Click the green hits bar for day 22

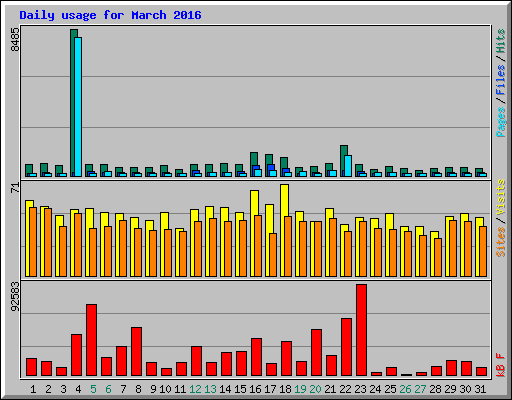(x=343, y=160)
